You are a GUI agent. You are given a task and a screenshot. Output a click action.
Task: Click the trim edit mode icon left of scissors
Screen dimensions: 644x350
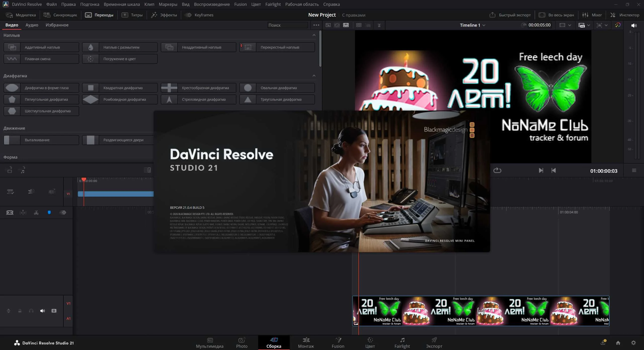click(23, 213)
